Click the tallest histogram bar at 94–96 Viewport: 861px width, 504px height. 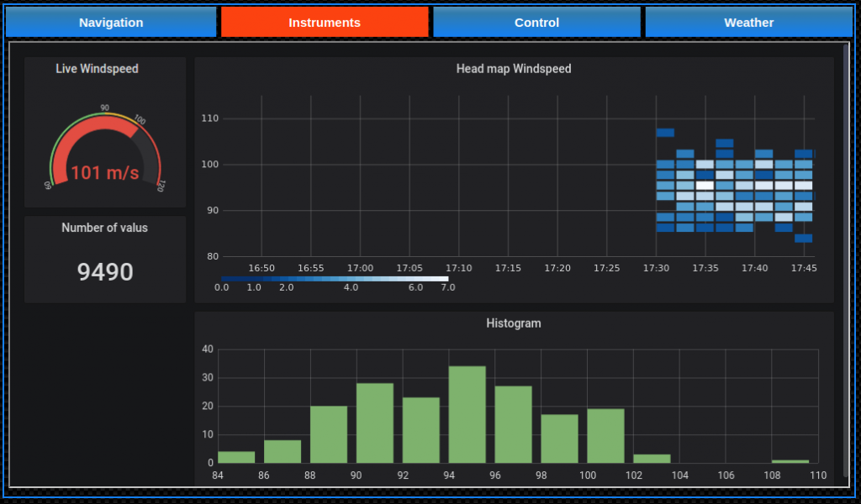[467, 414]
